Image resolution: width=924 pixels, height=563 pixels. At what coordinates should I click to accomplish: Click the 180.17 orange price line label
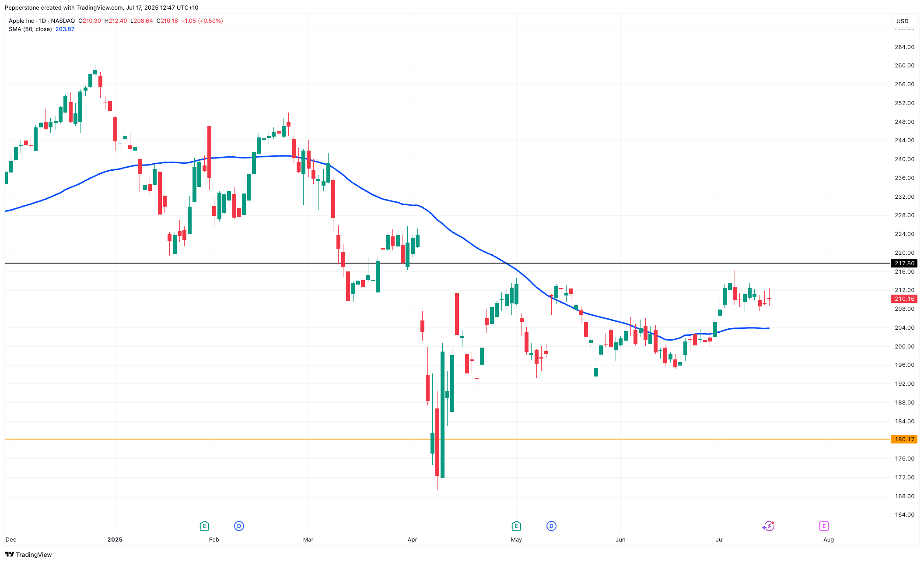point(904,439)
